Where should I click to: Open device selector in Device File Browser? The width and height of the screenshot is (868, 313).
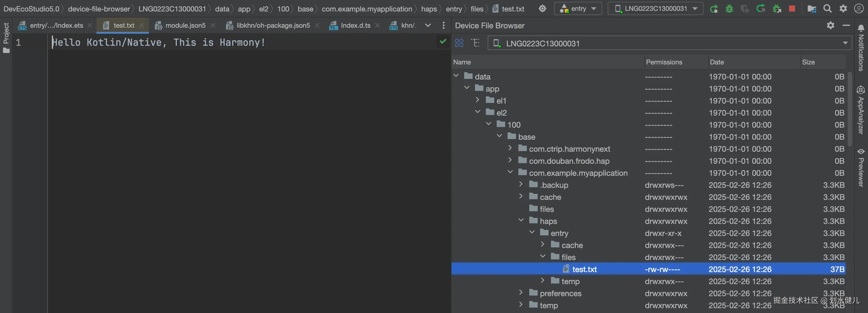pos(670,43)
